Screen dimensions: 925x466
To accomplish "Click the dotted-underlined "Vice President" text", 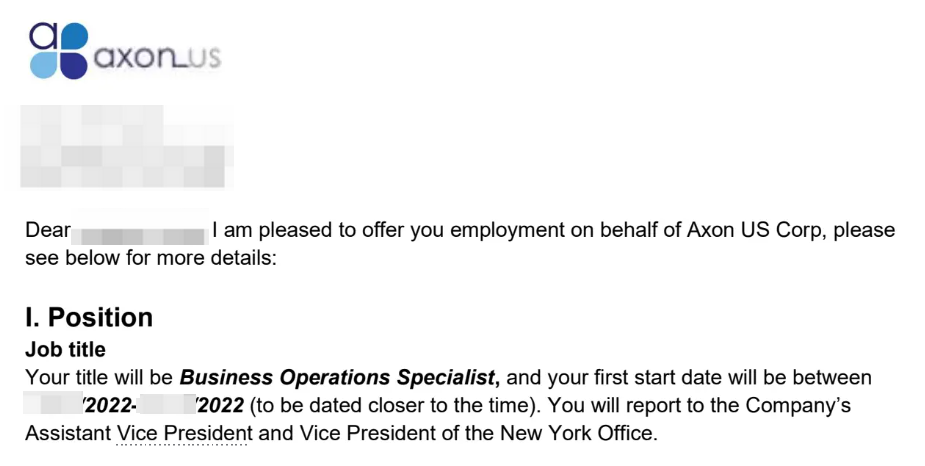I will click(x=185, y=434).
